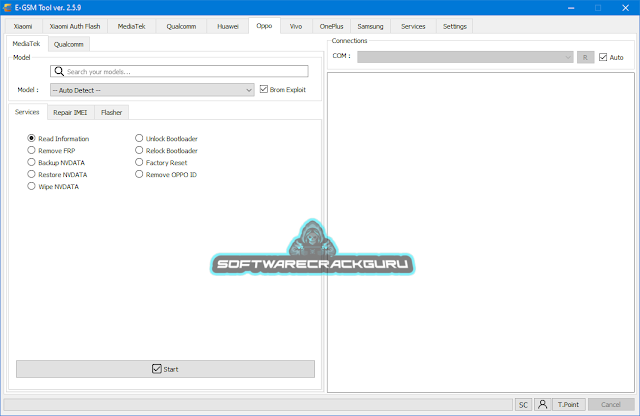Open the Flasher sub-tab
Viewport: 640px width, 416px height.
(111, 112)
